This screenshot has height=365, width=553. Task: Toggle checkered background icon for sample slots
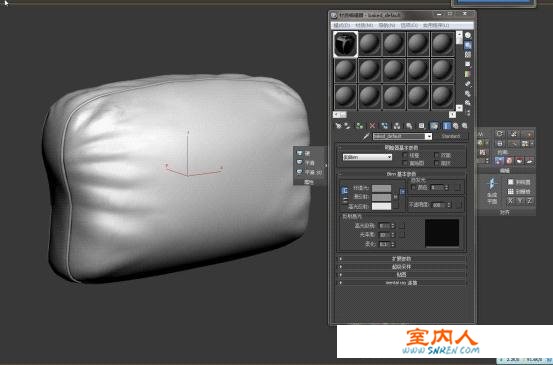coord(468,55)
